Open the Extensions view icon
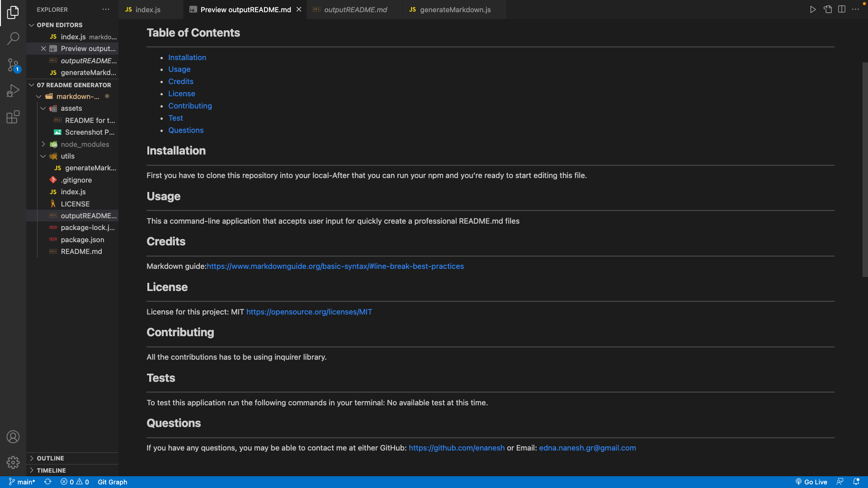The height and width of the screenshot is (488, 868). pos(13,117)
